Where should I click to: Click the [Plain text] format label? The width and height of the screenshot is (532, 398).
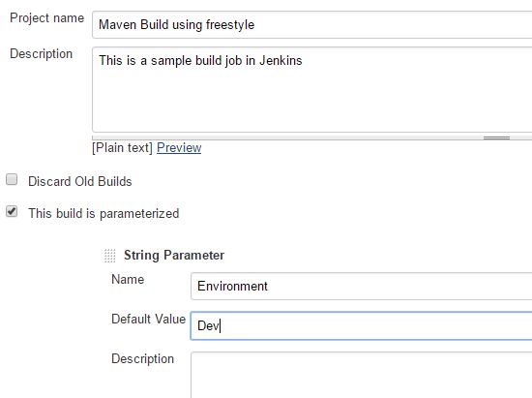[123, 148]
